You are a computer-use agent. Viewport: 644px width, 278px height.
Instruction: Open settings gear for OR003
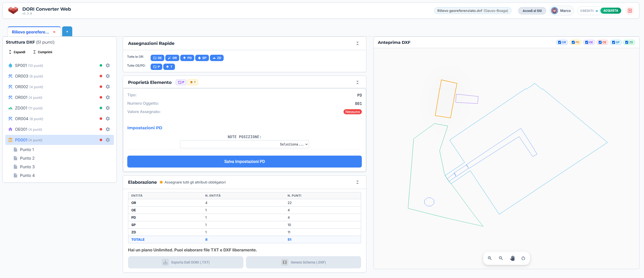pyautogui.click(x=108, y=76)
